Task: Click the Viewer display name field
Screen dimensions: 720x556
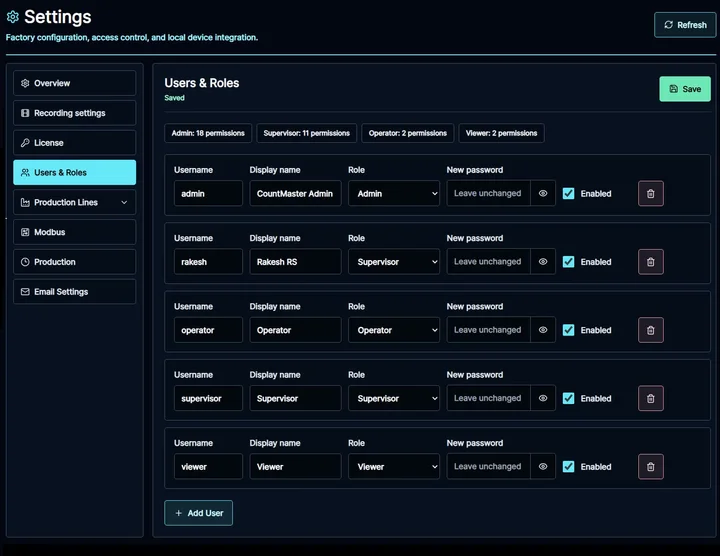Action: pos(296,467)
